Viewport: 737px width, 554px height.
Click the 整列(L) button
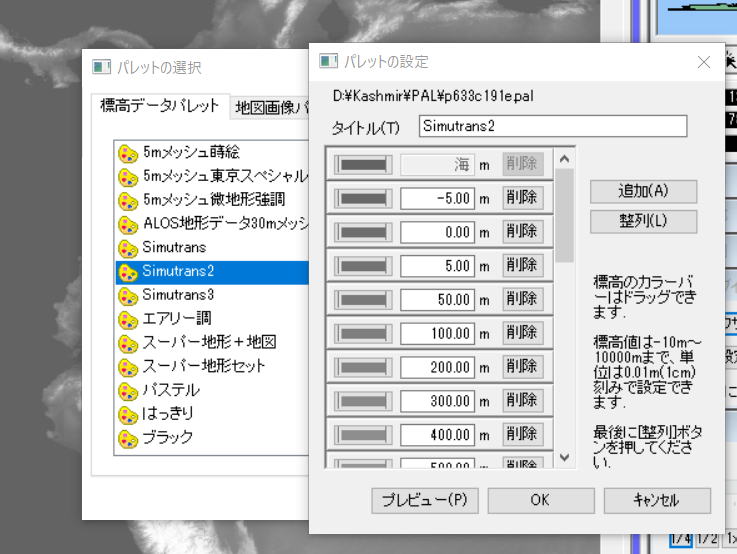[643, 221]
